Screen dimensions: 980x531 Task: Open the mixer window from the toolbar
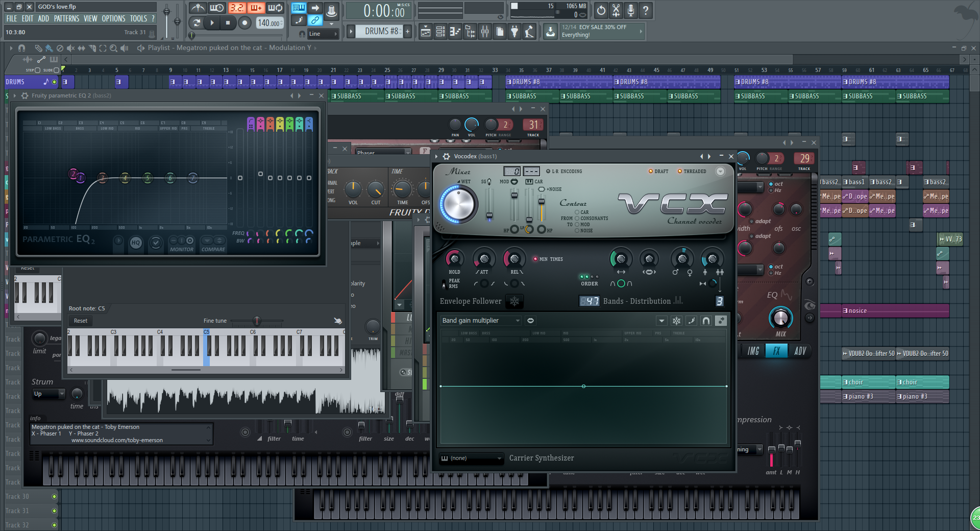[485, 32]
